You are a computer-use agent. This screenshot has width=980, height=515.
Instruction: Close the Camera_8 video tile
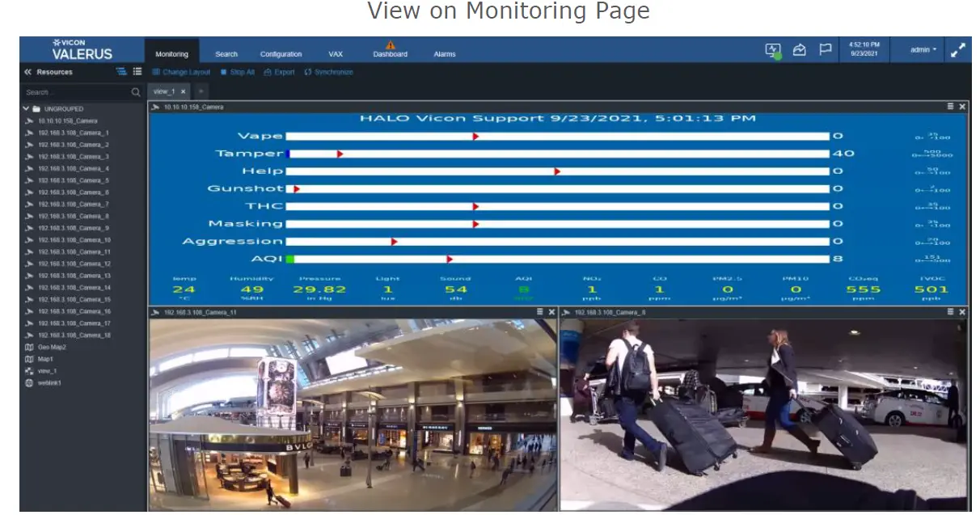[962, 312]
